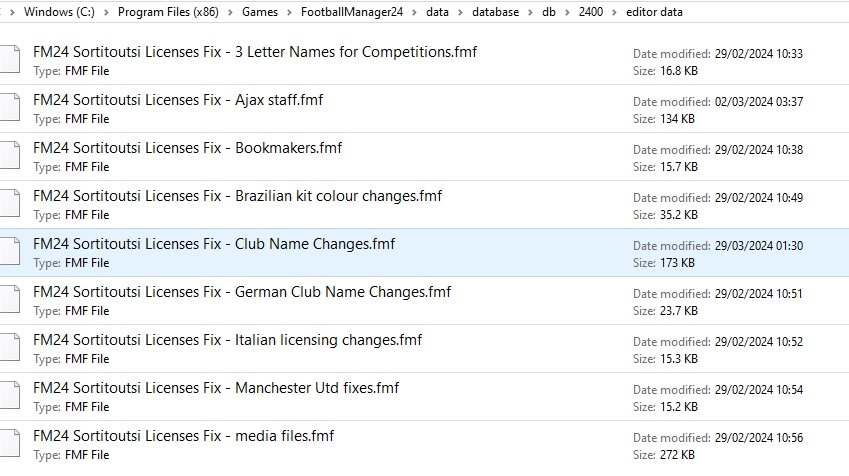Click the date modified '29/02/2024 10:54'
The width and height of the screenshot is (849, 476).
[759, 390]
